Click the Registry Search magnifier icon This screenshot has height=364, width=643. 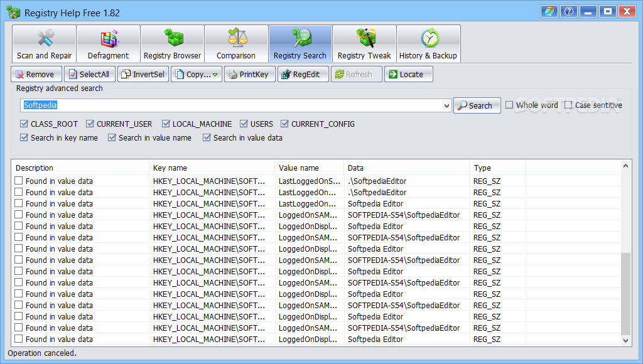point(301,37)
